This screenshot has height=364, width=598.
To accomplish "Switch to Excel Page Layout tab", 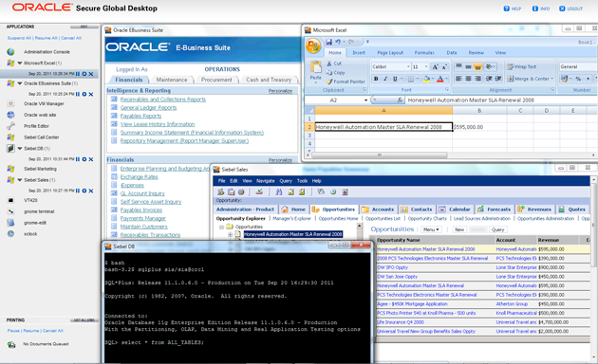I will pos(390,53).
